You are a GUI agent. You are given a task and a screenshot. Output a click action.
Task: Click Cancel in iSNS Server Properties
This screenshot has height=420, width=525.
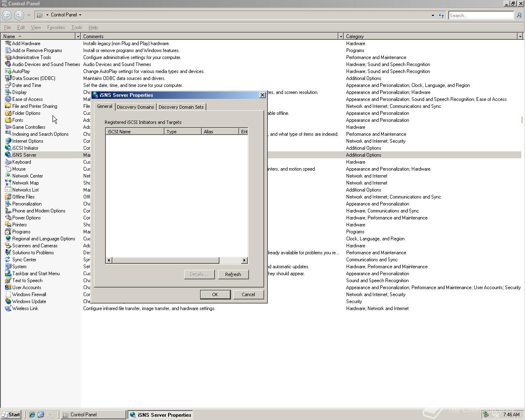pos(248,294)
